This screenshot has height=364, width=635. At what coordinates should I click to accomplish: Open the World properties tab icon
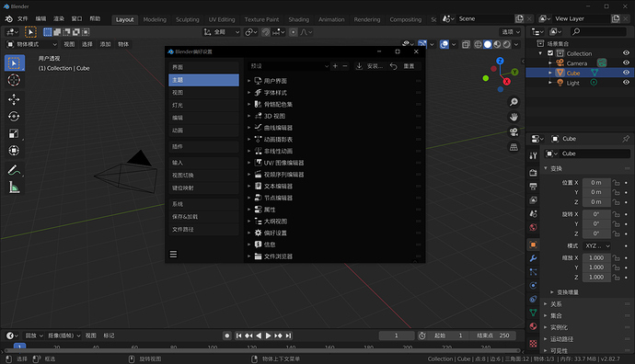point(534,227)
